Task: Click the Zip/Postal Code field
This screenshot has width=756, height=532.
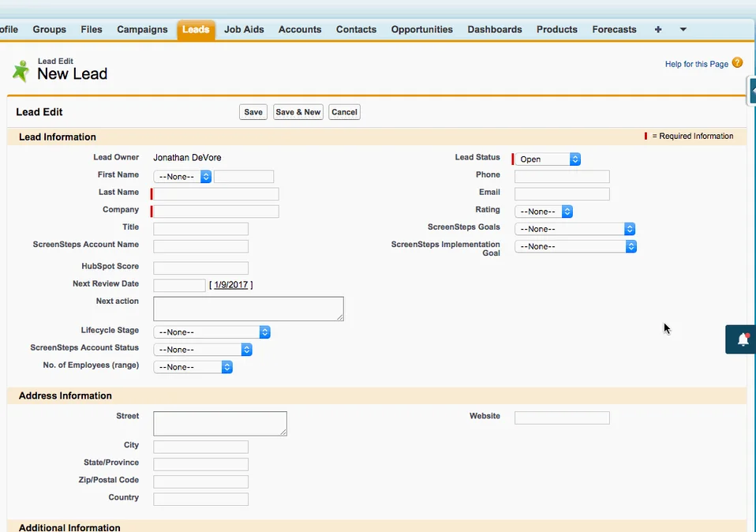Action: [x=200, y=481]
